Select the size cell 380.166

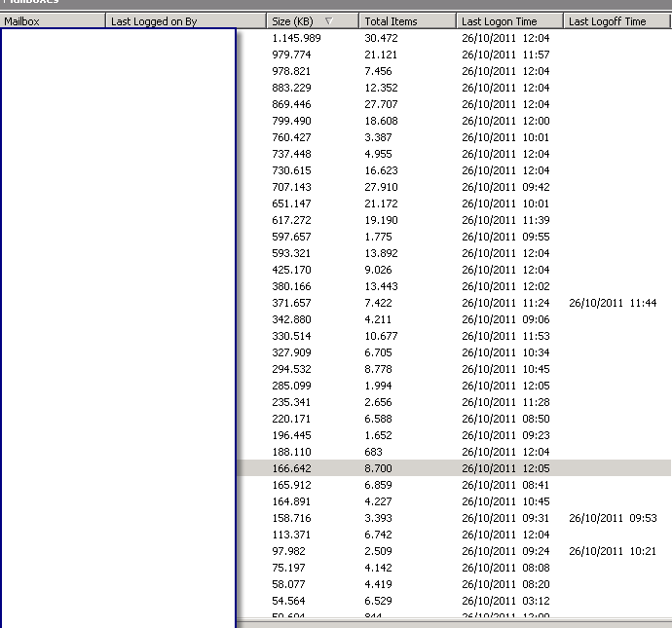click(291, 286)
